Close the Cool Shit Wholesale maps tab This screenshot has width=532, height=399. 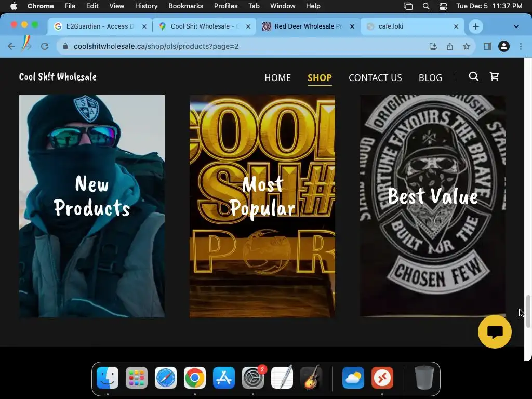pyautogui.click(x=248, y=26)
